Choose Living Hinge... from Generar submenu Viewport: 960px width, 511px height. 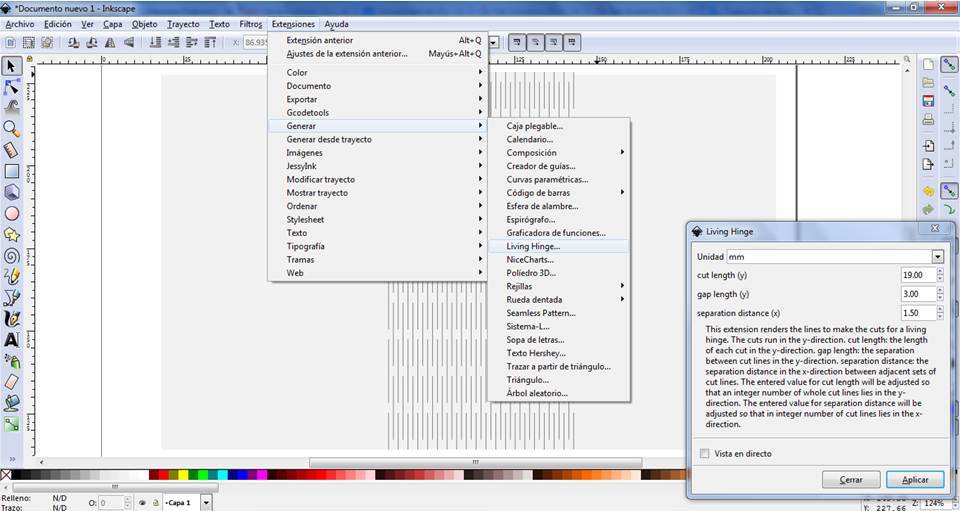pyautogui.click(x=559, y=246)
